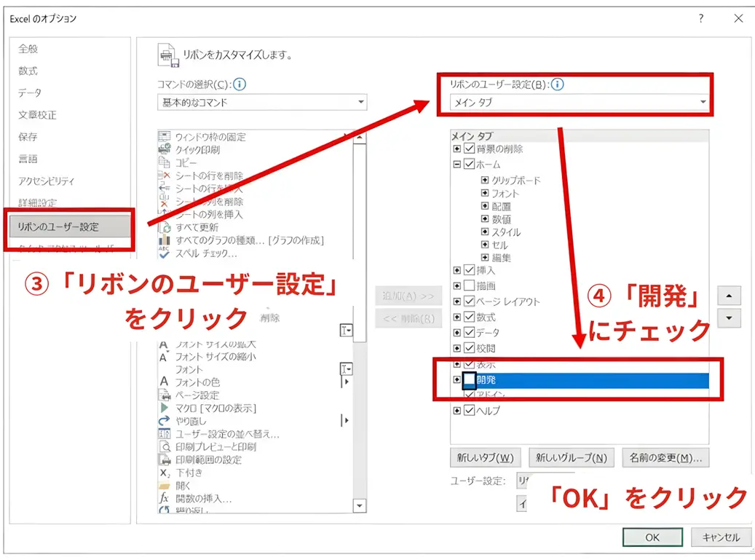The height and width of the screenshot is (560, 755).
Task: Click the キャンセル button
Action: click(721, 537)
